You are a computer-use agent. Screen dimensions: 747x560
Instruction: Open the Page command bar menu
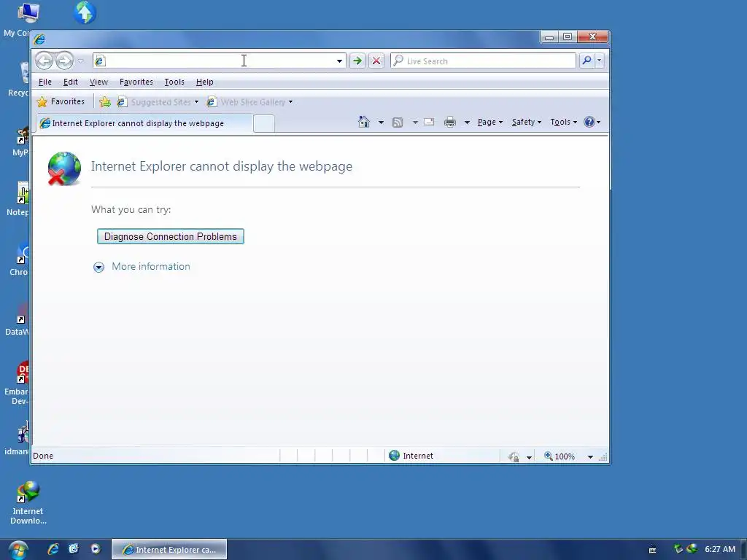click(490, 122)
